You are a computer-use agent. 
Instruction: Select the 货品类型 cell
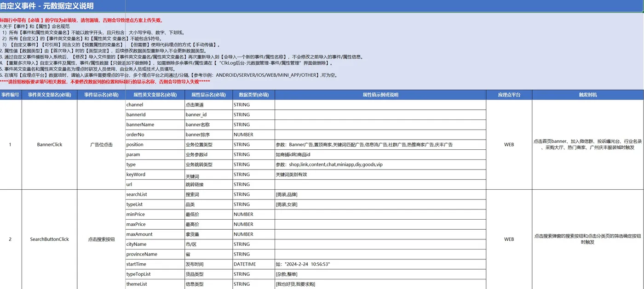coord(208,274)
